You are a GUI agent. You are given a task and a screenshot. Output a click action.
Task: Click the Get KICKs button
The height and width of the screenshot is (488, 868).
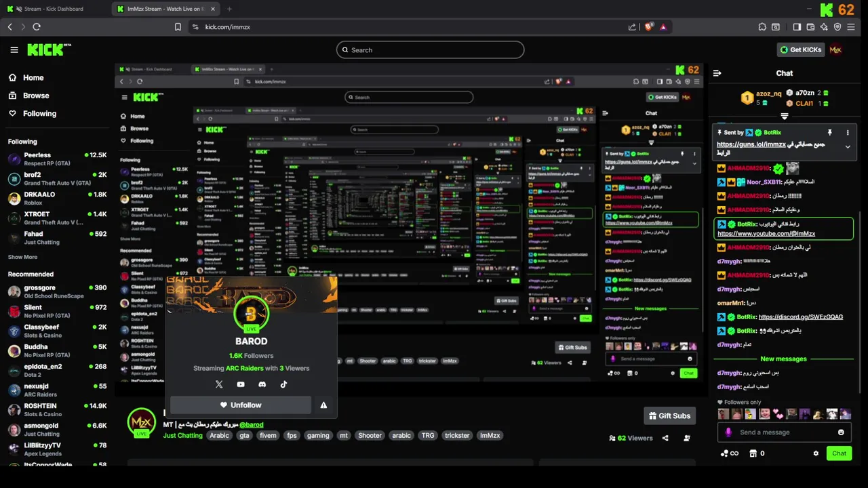click(801, 49)
